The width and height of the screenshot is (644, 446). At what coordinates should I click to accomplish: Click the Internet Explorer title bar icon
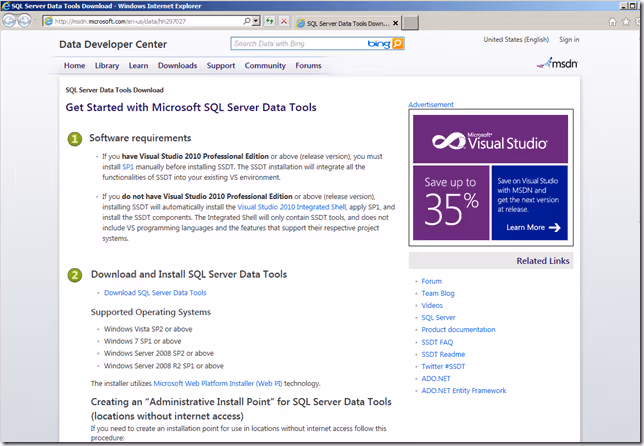6,6
